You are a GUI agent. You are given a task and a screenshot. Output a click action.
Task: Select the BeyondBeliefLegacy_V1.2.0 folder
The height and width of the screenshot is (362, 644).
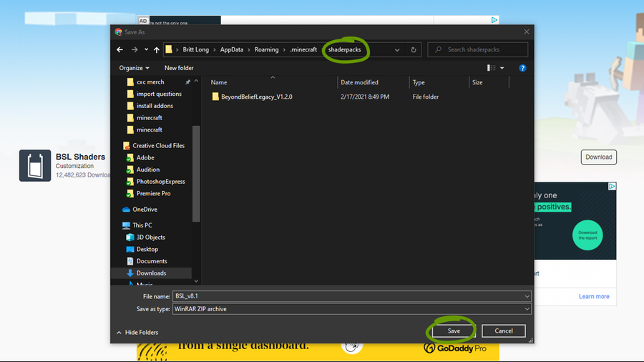click(x=256, y=97)
